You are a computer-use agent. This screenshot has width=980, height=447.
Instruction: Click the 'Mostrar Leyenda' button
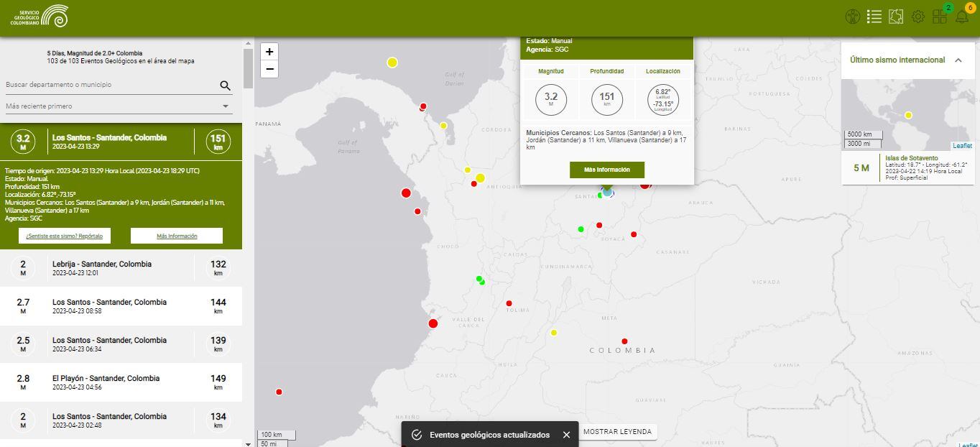point(617,432)
